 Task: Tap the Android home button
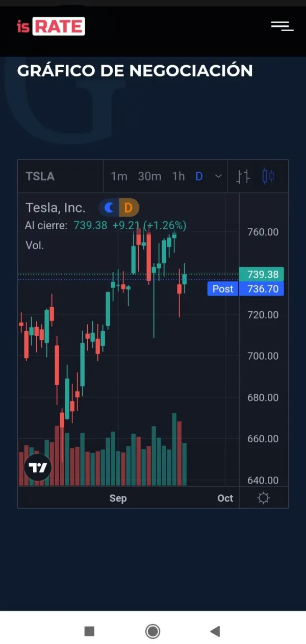point(152,632)
